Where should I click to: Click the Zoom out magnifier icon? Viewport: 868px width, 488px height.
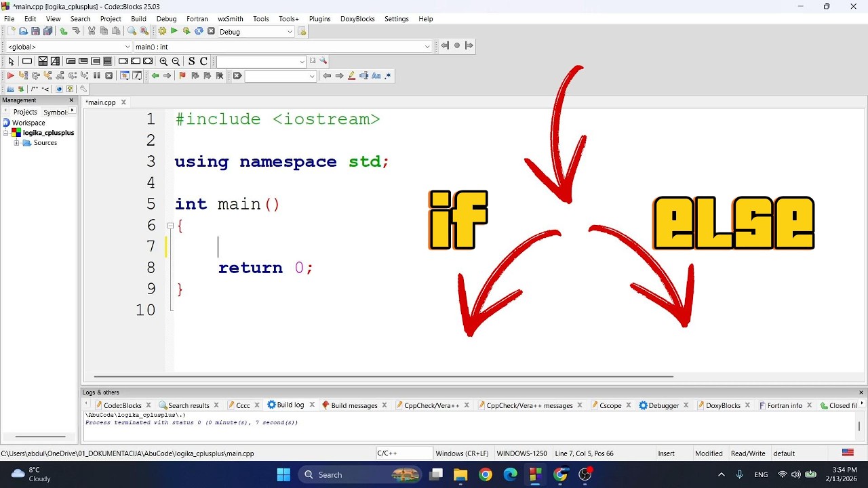[176, 62]
